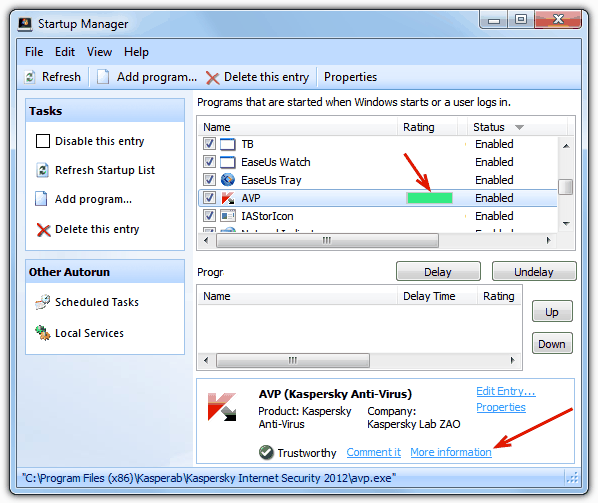Click Name header in delayed programs list
Viewport: 598px width, 503px height.
pyautogui.click(x=298, y=296)
